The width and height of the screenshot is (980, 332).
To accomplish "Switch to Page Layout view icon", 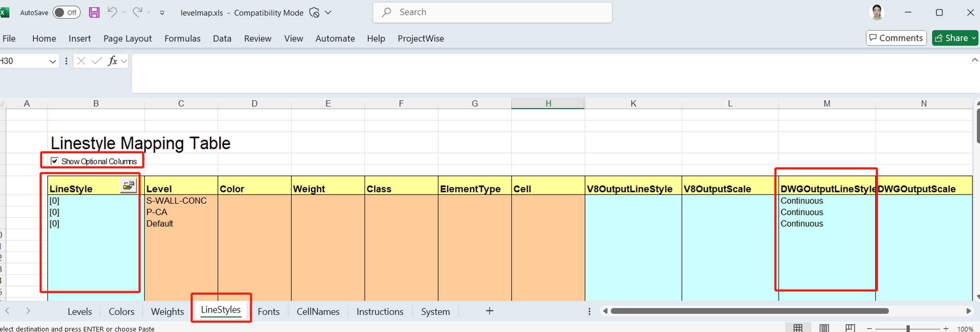I will [x=824, y=328].
